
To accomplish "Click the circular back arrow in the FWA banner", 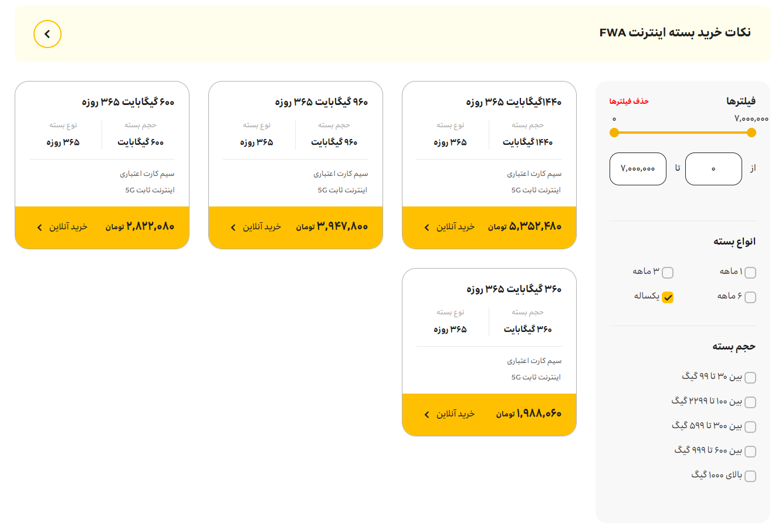I will coord(48,34).
